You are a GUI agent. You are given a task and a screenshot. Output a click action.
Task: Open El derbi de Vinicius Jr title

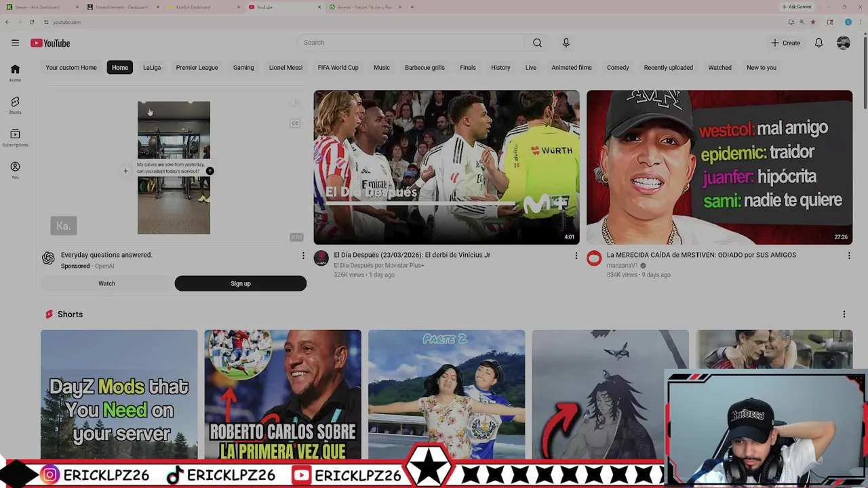412,255
